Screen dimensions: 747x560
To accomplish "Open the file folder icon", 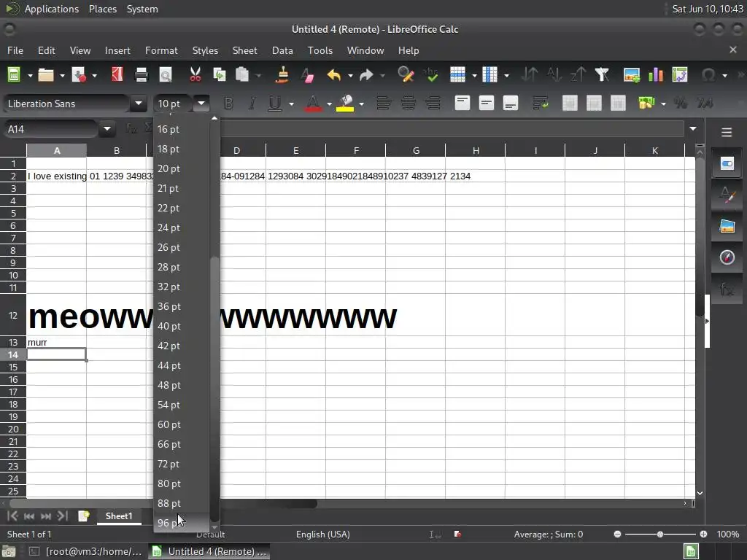I will 46,75.
